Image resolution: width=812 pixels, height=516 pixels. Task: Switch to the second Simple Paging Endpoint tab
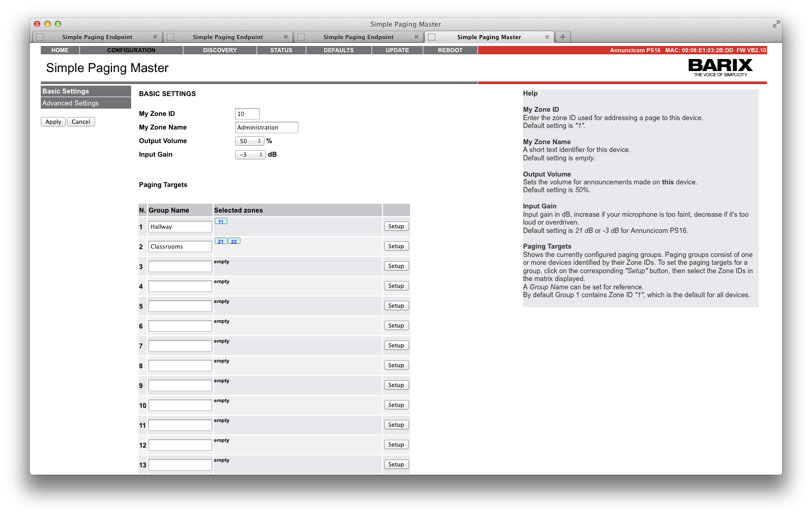pyautogui.click(x=228, y=37)
